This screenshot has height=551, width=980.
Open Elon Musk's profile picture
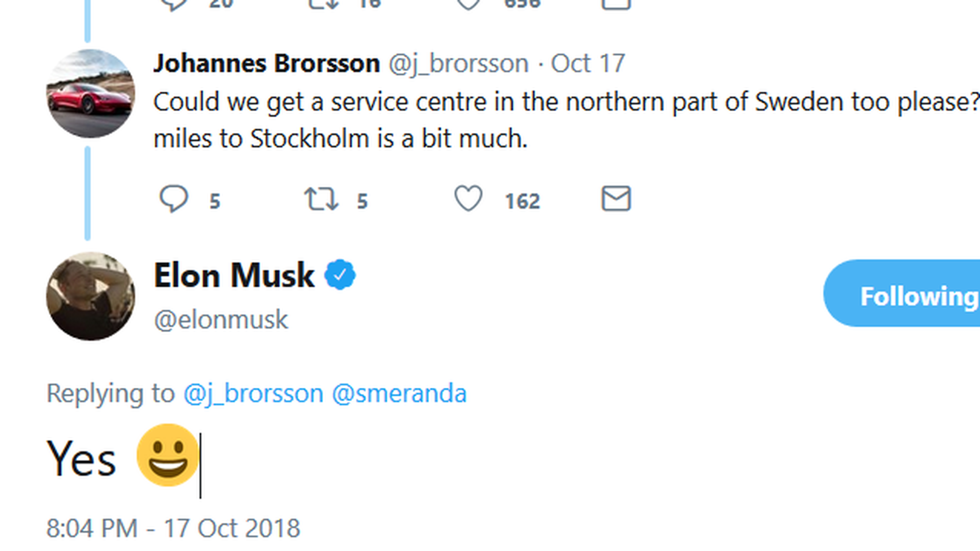pyautogui.click(x=91, y=296)
